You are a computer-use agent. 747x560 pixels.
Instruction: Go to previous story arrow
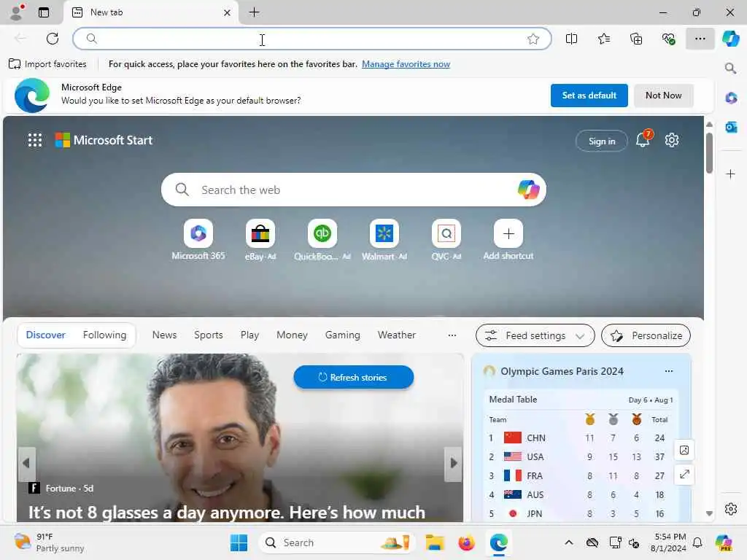(27, 463)
